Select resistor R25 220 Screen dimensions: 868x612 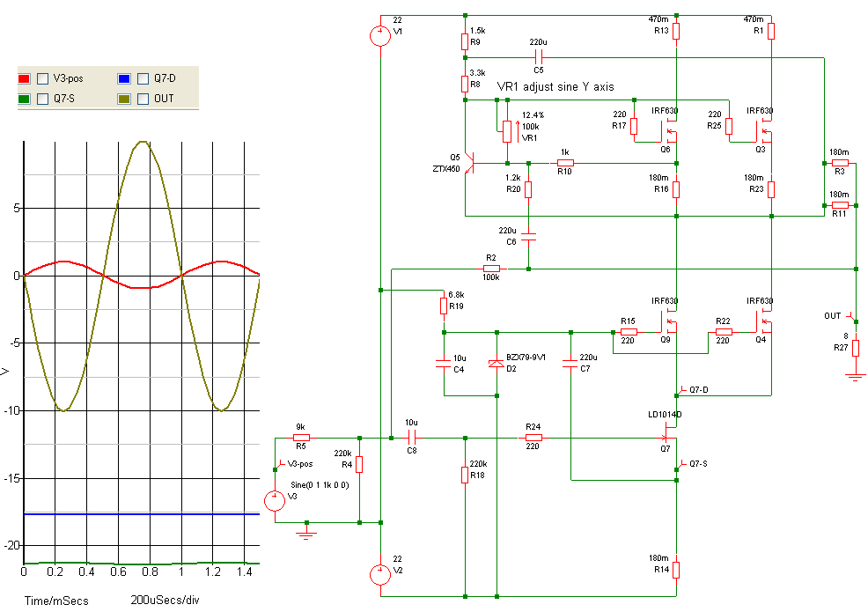pos(729,126)
